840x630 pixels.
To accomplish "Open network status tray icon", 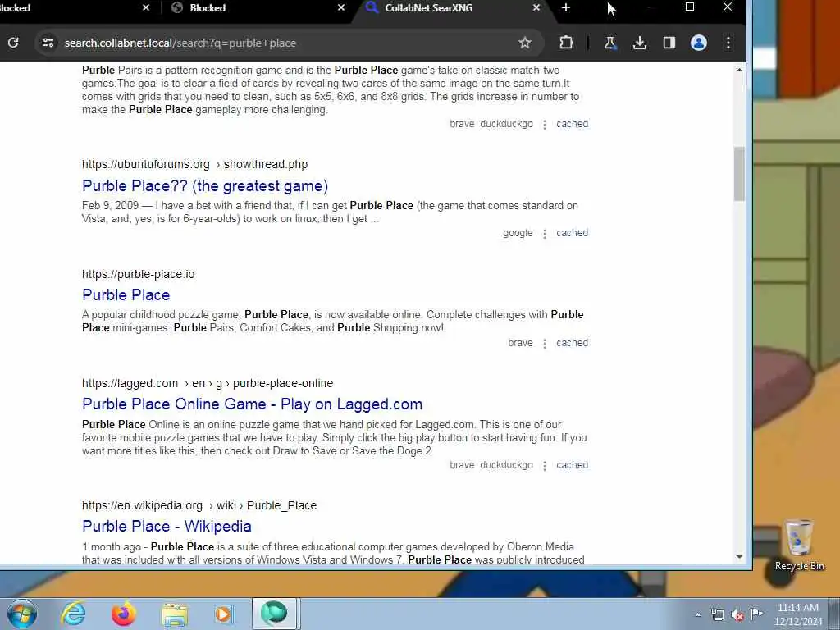I will pos(717,614).
